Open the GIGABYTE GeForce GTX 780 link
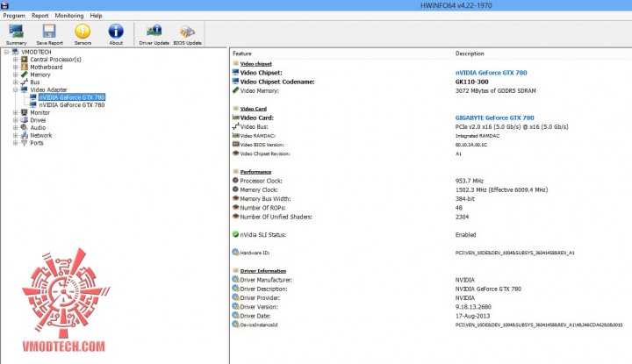 pyautogui.click(x=494, y=118)
